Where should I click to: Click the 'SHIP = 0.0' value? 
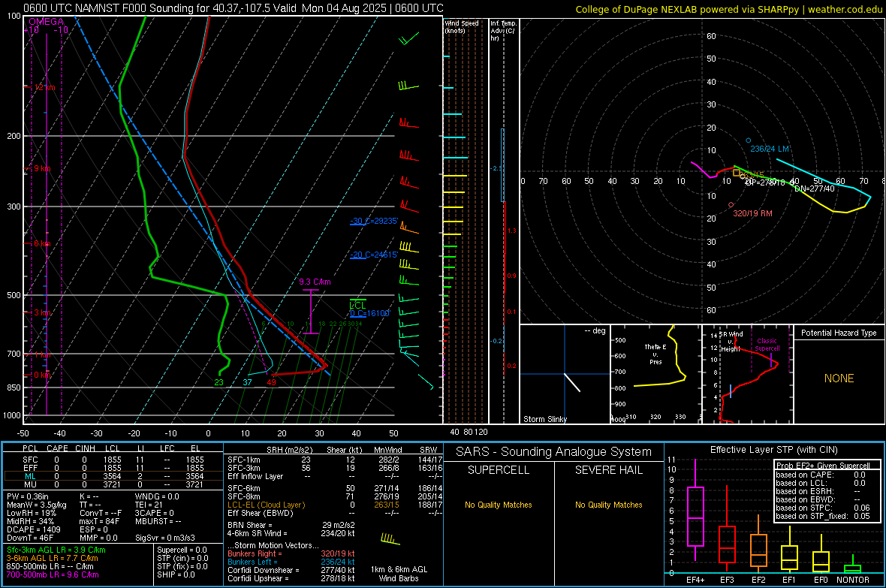point(176,574)
